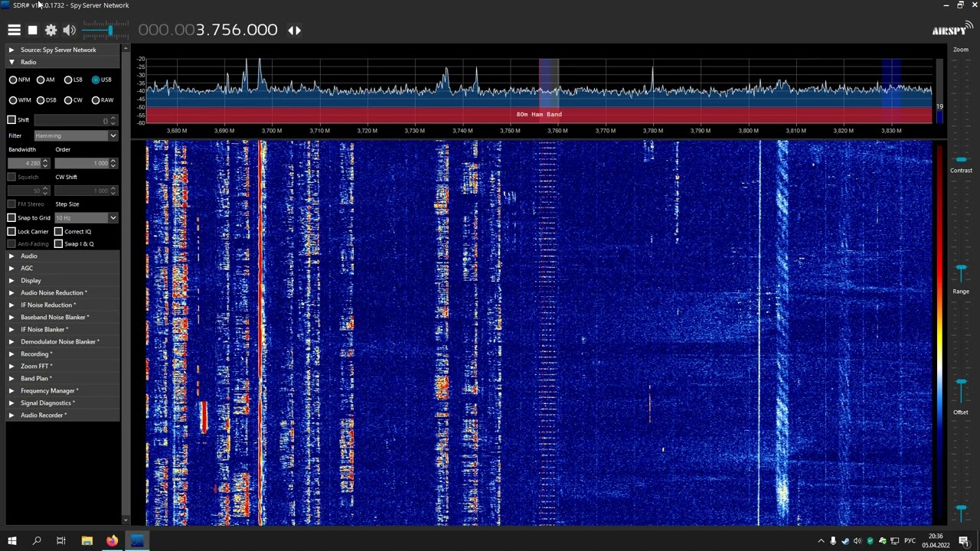Image resolution: width=980 pixels, height=551 pixels.
Task: Open the AIRSPY logo link
Action: pyautogui.click(x=952, y=29)
